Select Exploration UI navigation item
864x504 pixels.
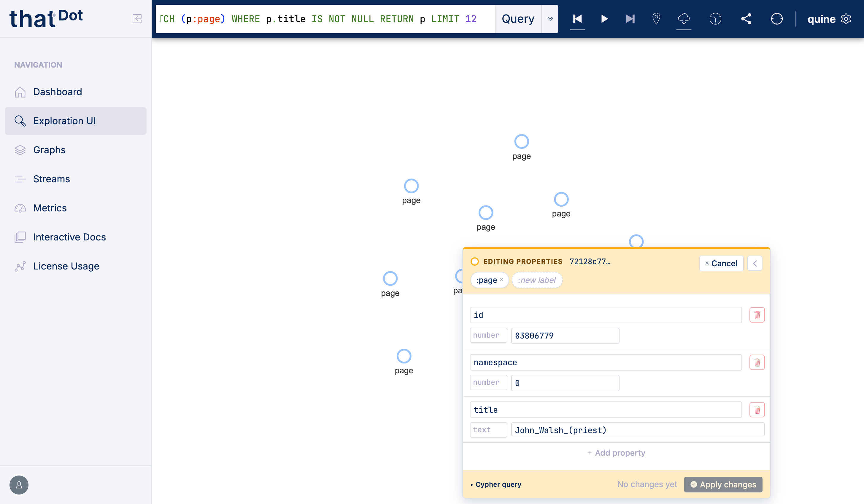(x=75, y=121)
